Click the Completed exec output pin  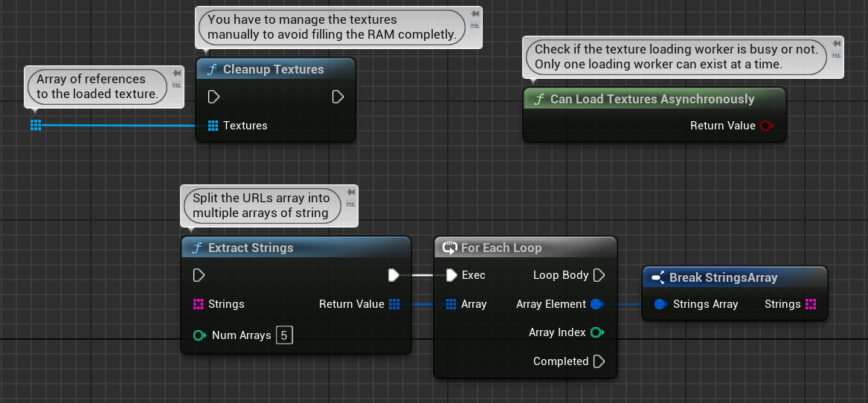(x=599, y=361)
